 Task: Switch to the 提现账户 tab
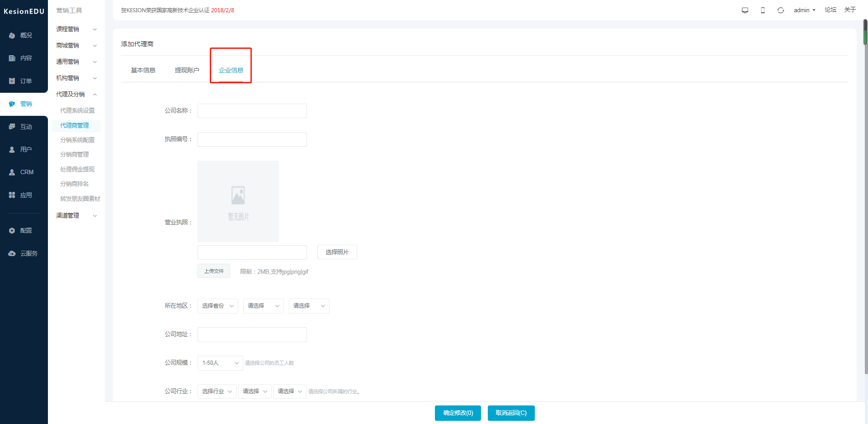click(187, 70)
